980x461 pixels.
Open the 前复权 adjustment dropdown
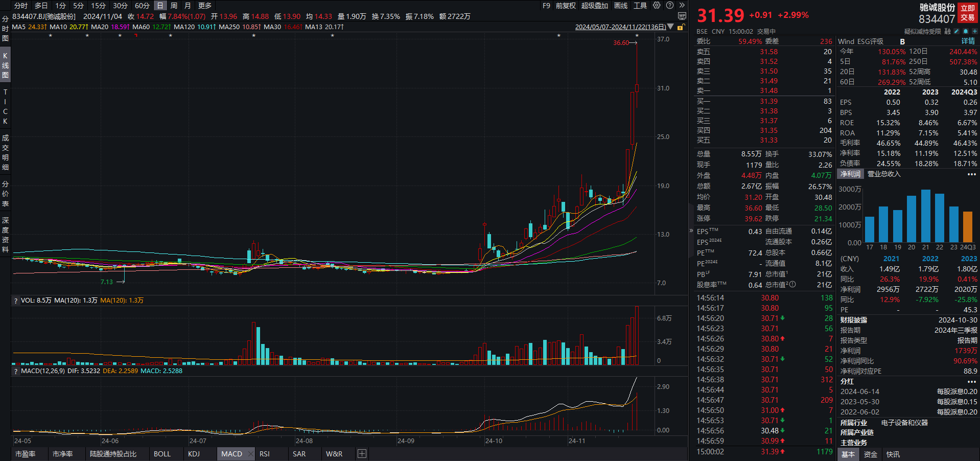566,6
